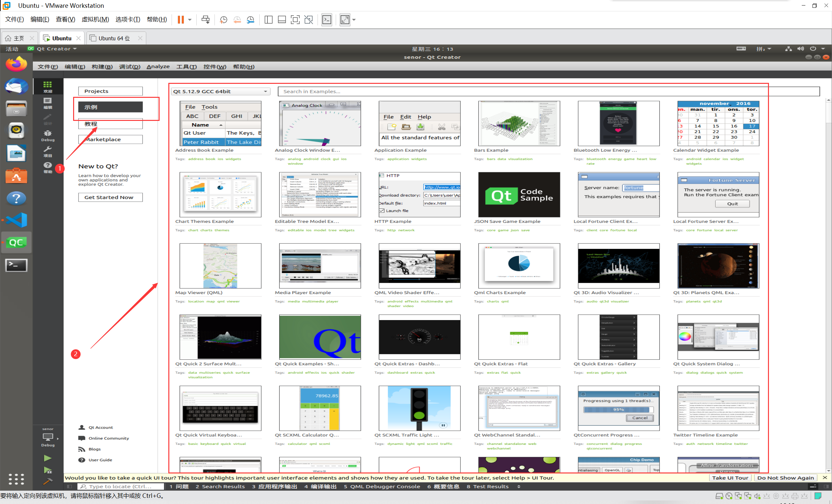832x504 pixels.
Task: Toggle the left sidebar visibility button
Action: click(x=70, y=486)
